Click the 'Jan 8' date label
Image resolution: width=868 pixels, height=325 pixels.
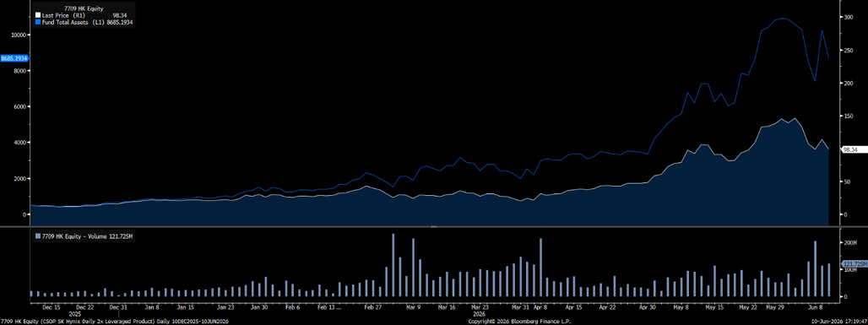pos(151,306)
